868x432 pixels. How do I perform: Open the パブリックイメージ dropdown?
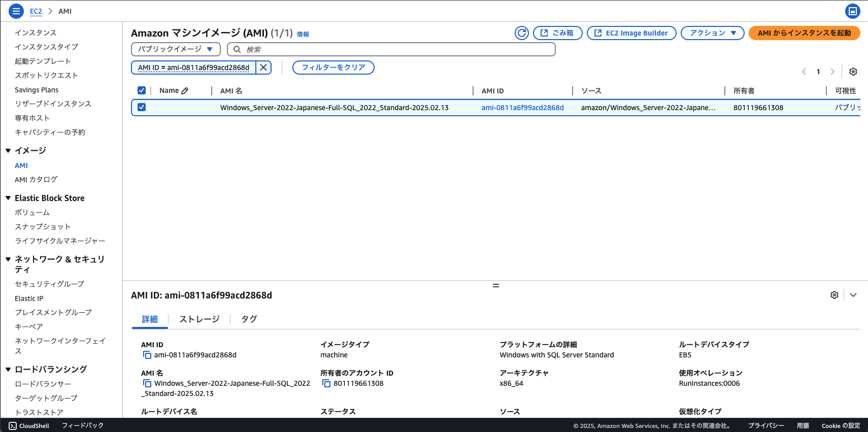(x=176, y=49)
